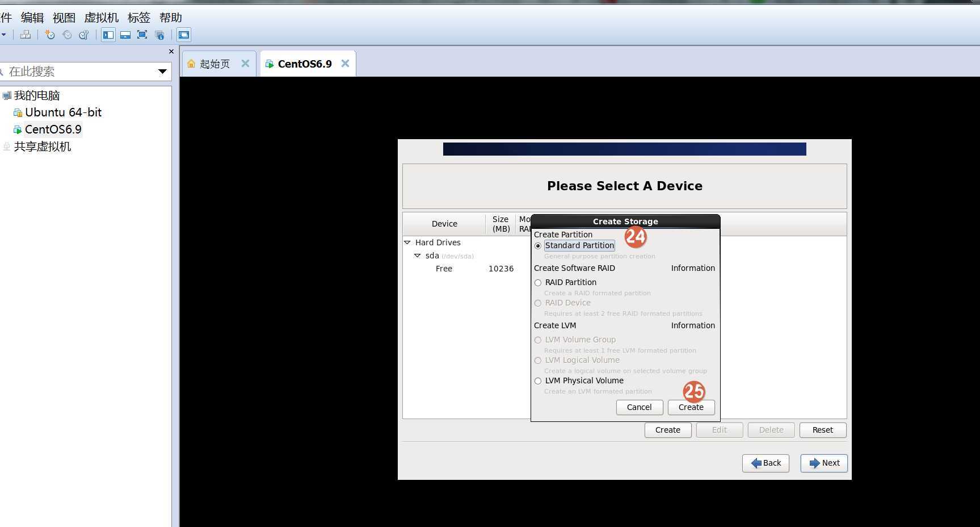
Task: Click the Create button below device list
Action: (x=668, y=430)
